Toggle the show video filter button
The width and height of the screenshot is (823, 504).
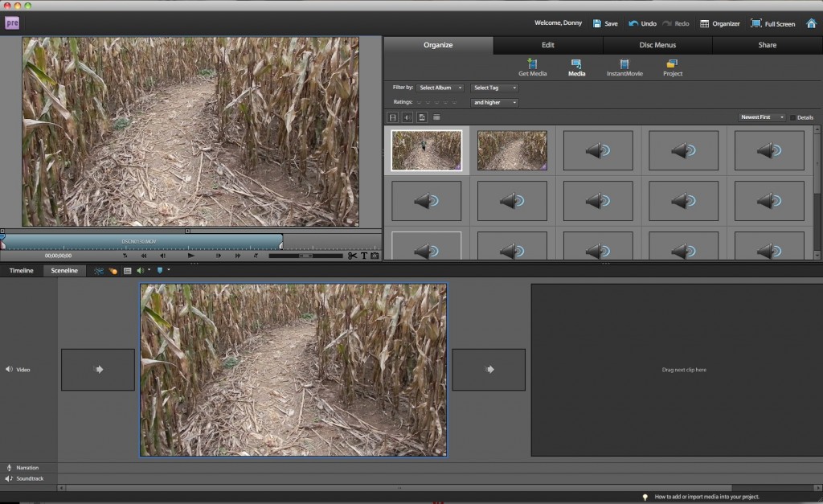(393, 117)
